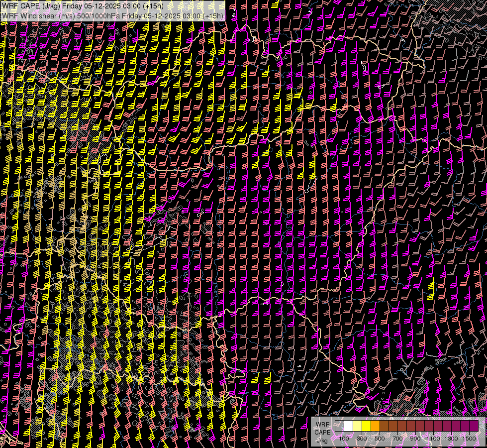487x448 pixels.
Task: Click the orange CAPE legend swatch
Action: pyautogui.click(x=376, y=426)
